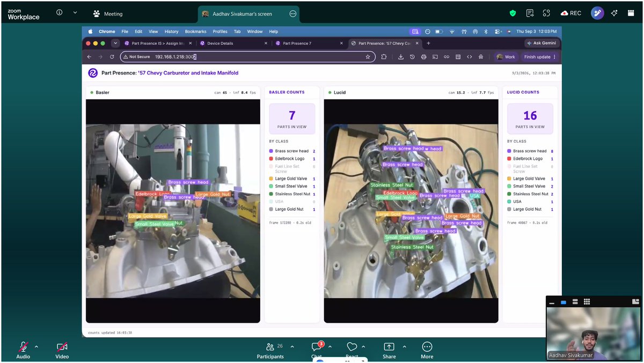Screen dimensions: 644x363
Task: Open the shared-screen options ellipsis
Action: (293, 14)
